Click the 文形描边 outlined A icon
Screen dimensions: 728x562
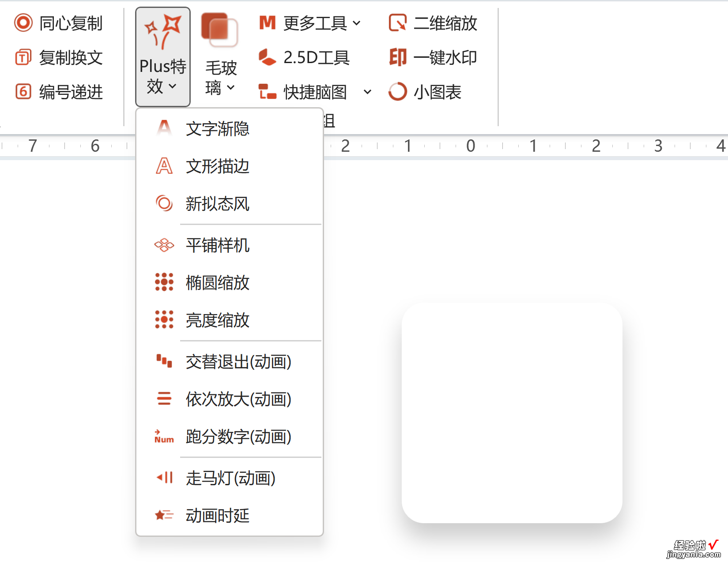tap(164, 166)
